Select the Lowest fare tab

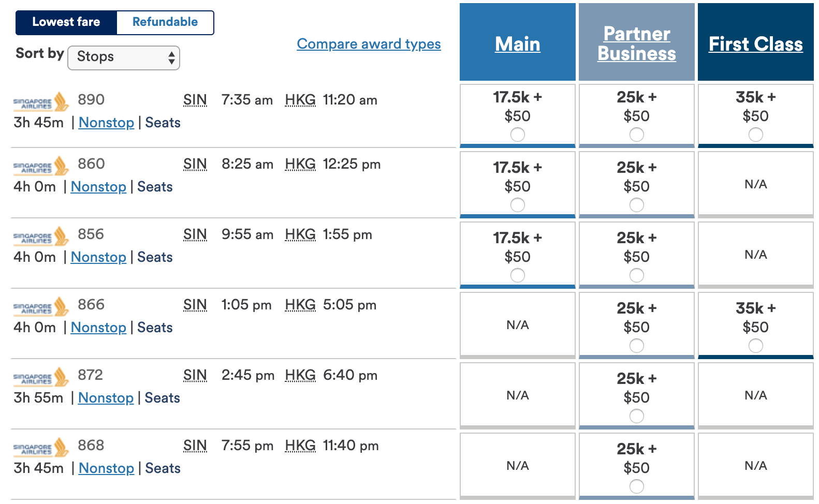click(66, 22)
